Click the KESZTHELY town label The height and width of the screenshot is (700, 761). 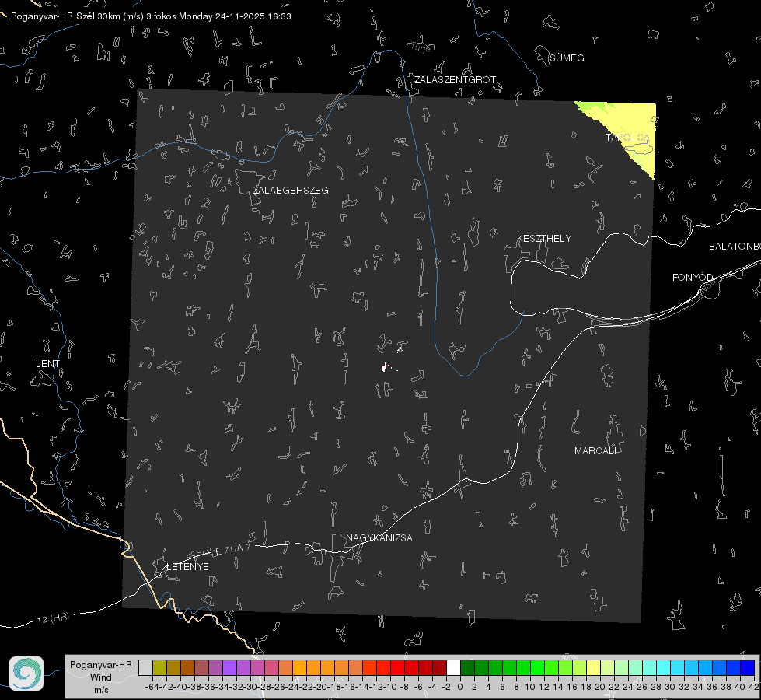[544, 239]
